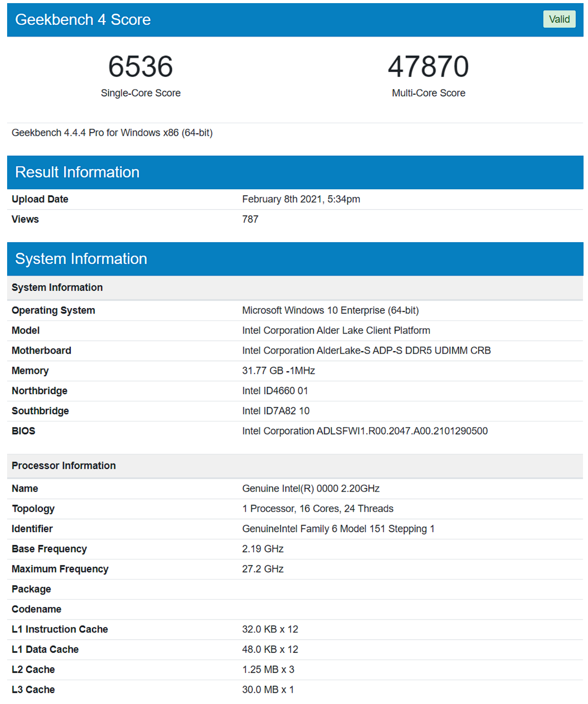Click the Southbridge label
The width and height of the screenshot is (588, 704).
pyautogui.click(x=41, y=411)
